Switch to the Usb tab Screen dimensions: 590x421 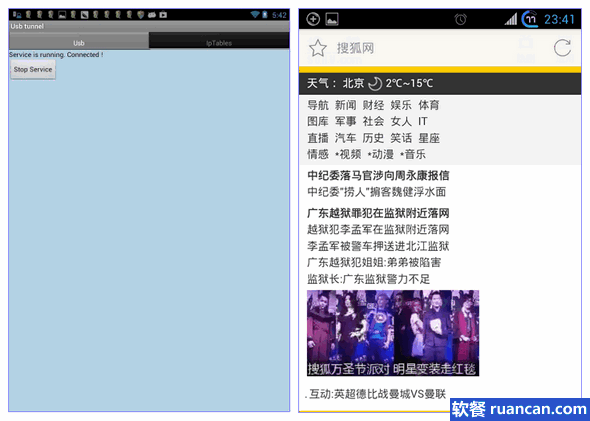79,41
